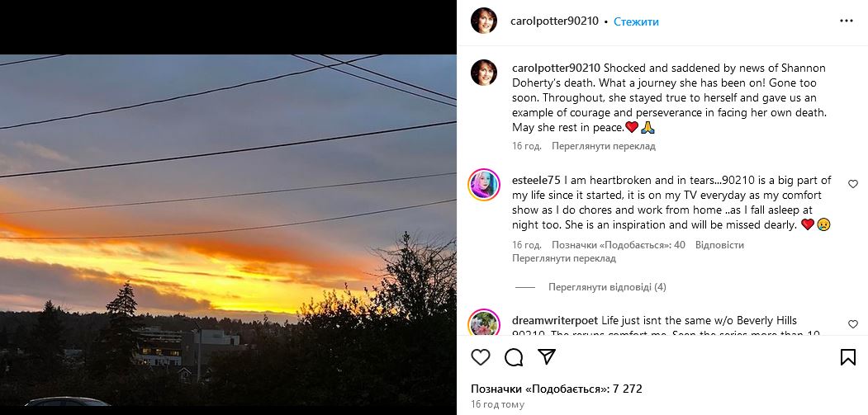Screen dimensions: 868x415
Task: Open the comment bubble icon
Action: tap(514, 357)
